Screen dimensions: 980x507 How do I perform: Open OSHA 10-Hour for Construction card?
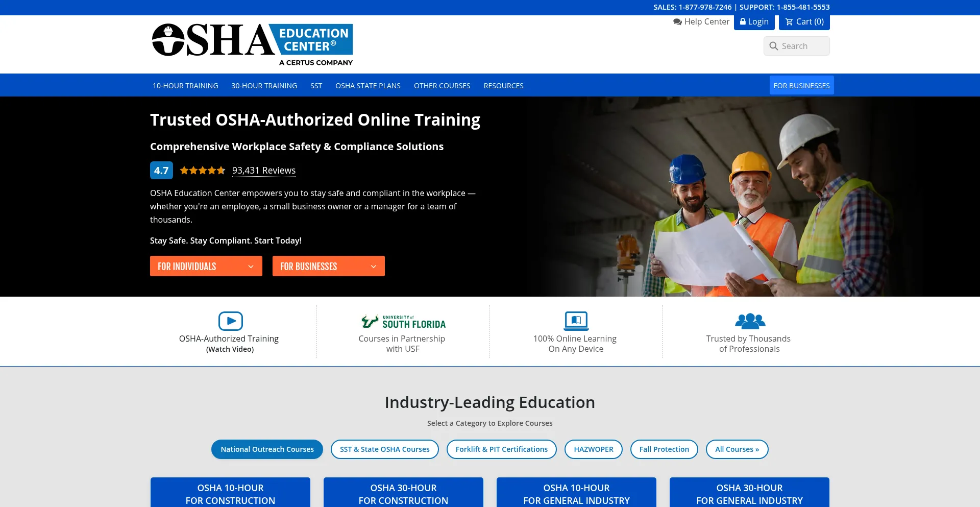click(230, 493)
